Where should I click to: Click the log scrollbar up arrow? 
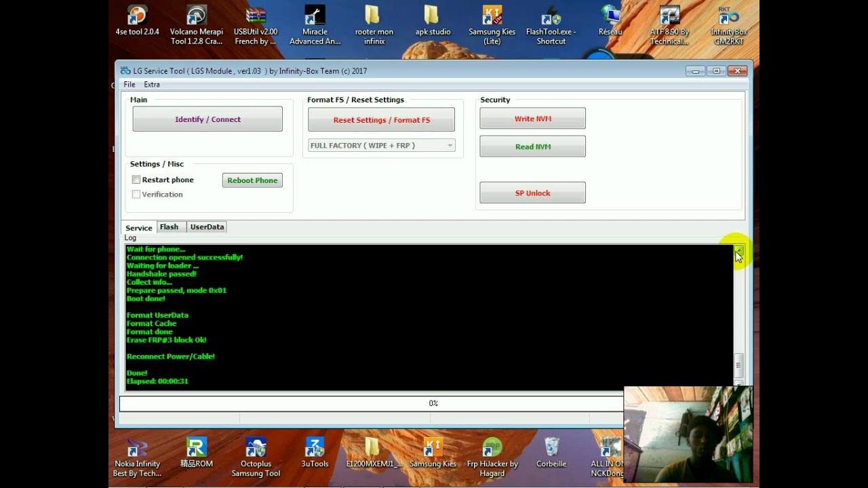[x=738, y=251]
